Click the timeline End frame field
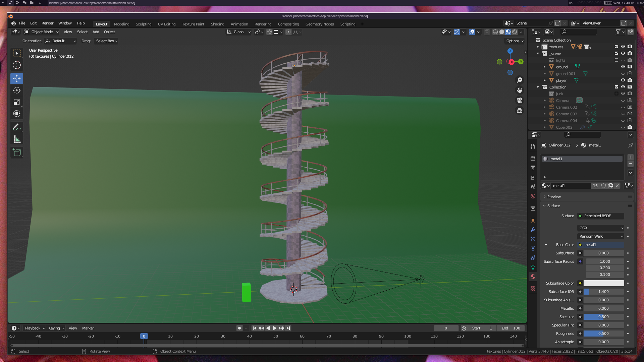The image size is (644, 362). click(x=511, y=328)
